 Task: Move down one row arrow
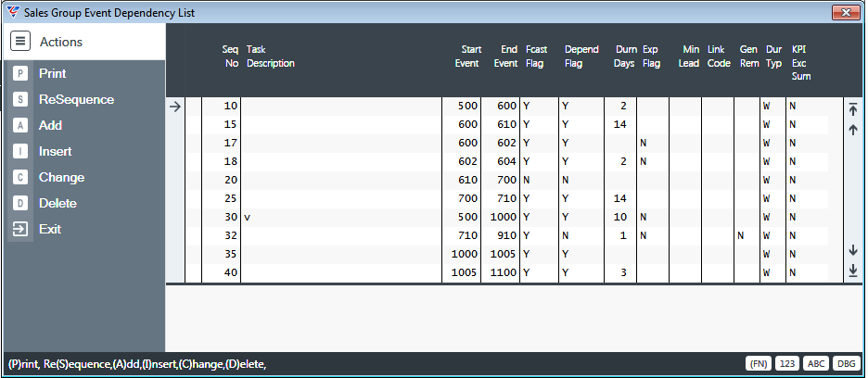[853, 250]
